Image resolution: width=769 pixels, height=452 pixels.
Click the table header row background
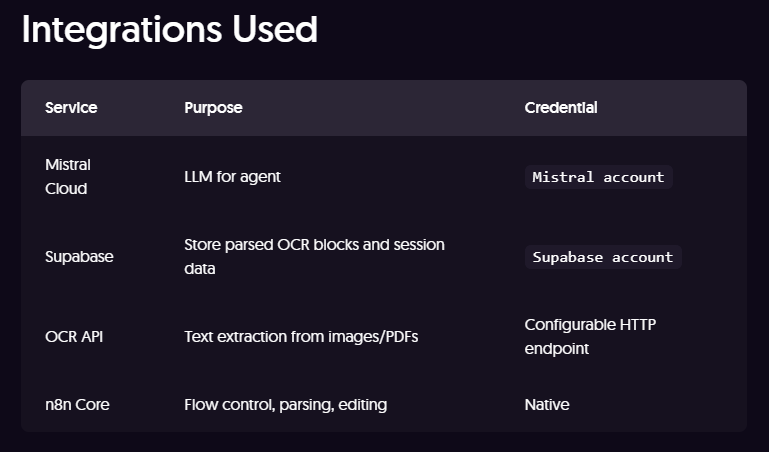pos(400,108)
